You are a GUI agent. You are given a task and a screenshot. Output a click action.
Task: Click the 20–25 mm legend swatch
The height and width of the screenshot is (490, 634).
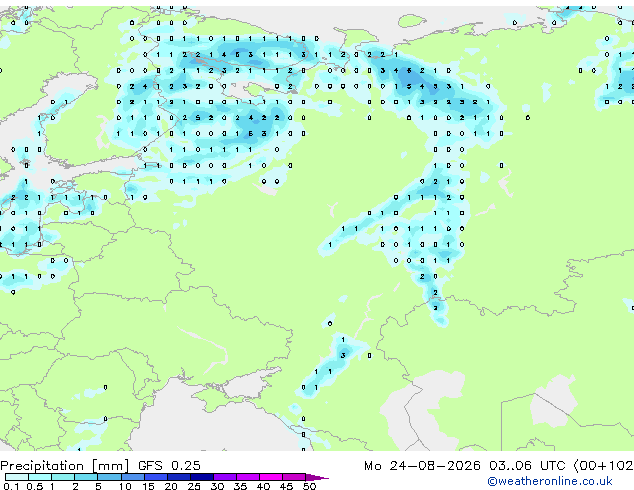[179, 477]
